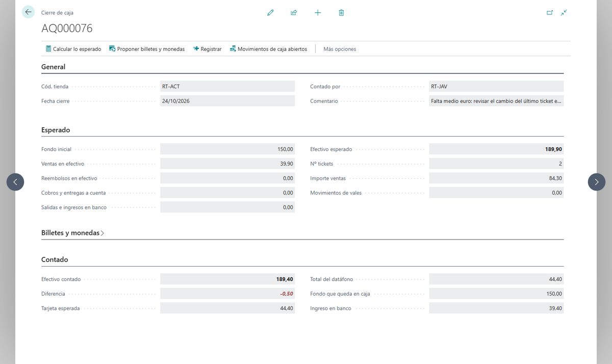Select Proponer billetes y monedas action
The height and width of the screenshot is (364, 612).
click(x=147, y=49)
